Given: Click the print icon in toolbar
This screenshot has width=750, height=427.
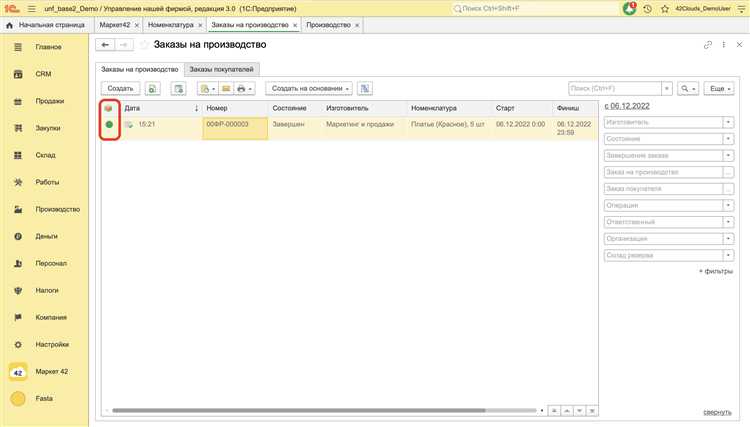Looking at the screenshot, I should 244,88.
